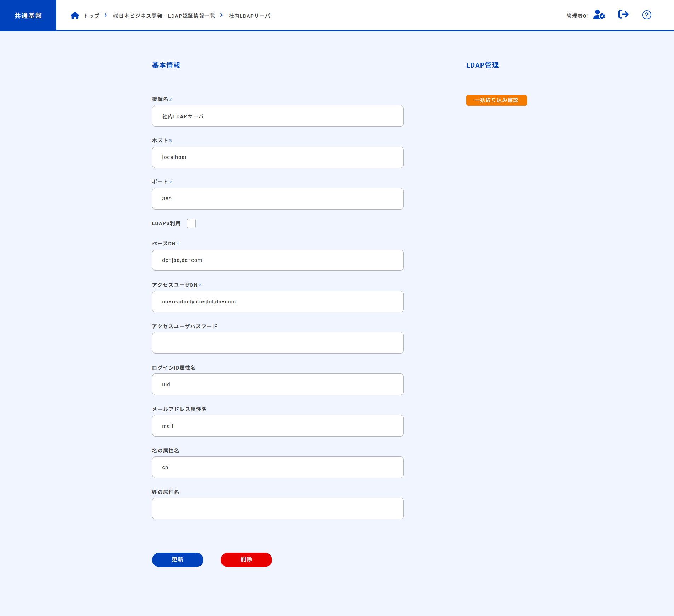Click the 社内LDAPサーバ breadcrumb item

point(249,16)
